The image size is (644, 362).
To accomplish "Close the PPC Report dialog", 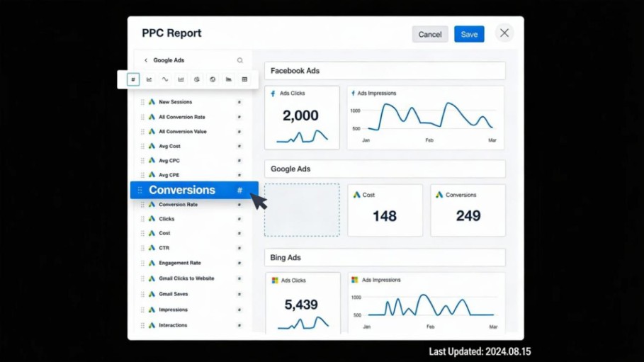I will pos(504,33).
